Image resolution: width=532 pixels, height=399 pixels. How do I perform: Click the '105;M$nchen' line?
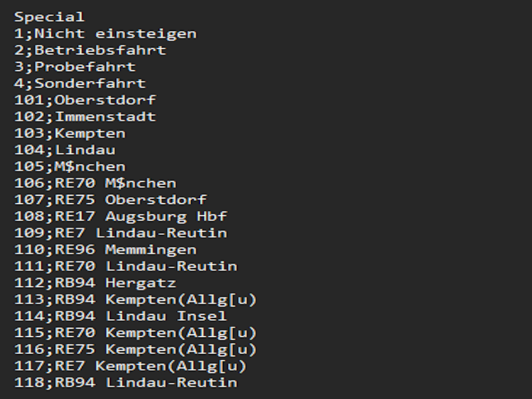pos(70,166)
